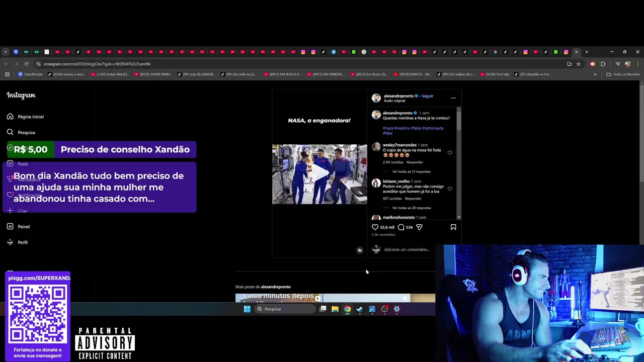Unmute the reel audio
This screenshot has height=362, width=644.
[x=360, y=250]
